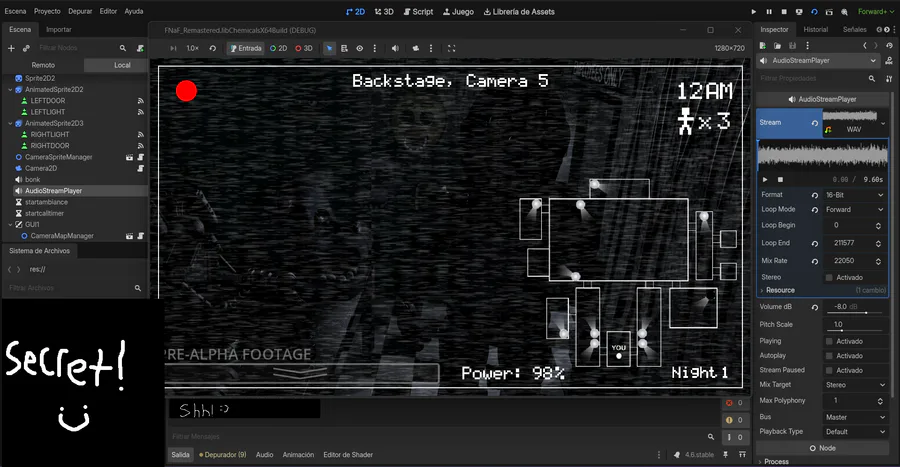Click the attach script icon in Scene dock
900x467 pixels.
tap(140, 48)
